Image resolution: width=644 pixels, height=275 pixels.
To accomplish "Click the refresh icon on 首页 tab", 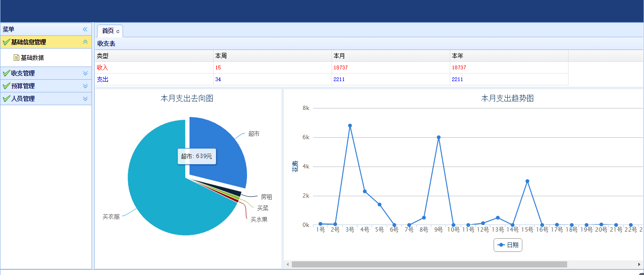I will click(x=118, y=32).
